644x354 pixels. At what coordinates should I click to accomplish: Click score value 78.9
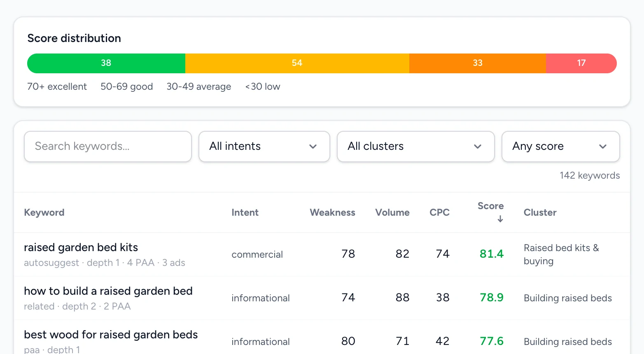point(492,298)
